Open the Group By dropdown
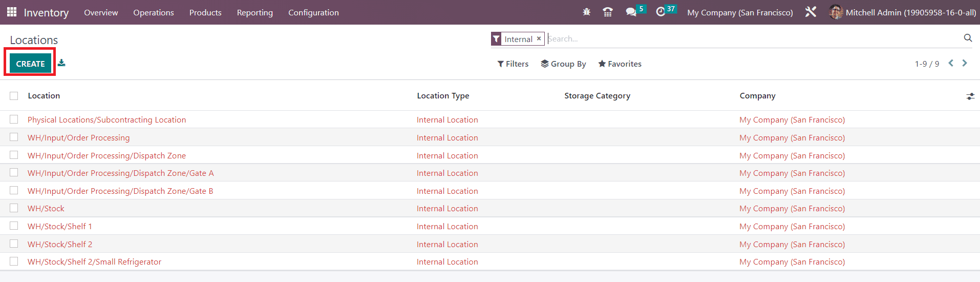980x282 pixels. pyautogui.click(x=563, y=64)
